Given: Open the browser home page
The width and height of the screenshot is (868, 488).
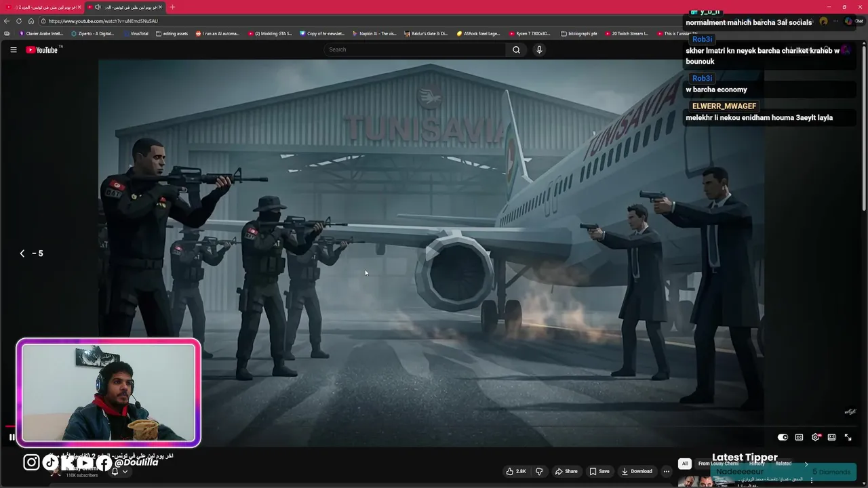Looking at the screenshot, I should [x=31, y=21].
